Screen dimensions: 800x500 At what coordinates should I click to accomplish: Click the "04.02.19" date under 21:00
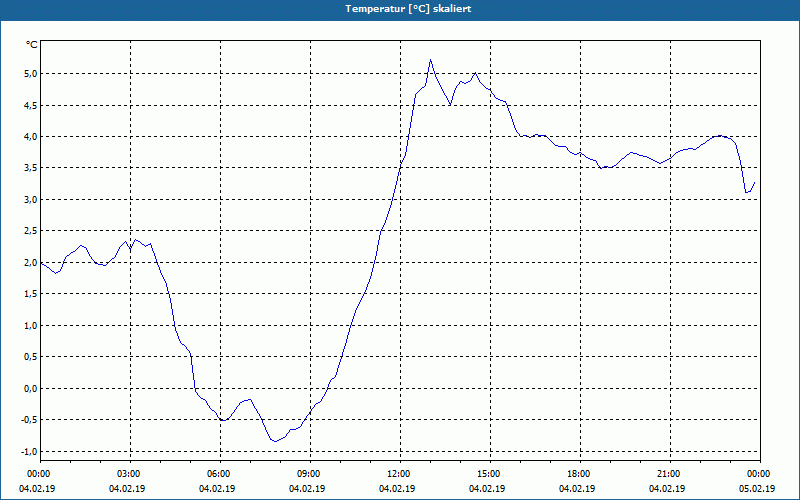pyautogui.click(x=667, y=489)
